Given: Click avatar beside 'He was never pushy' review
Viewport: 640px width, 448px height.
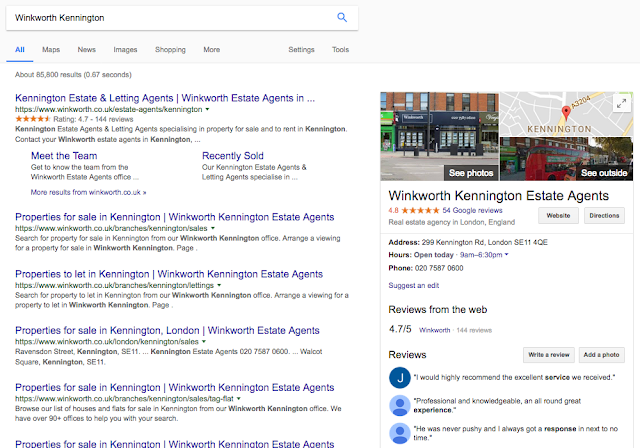Looking at the screenshot, I should 400,433.
